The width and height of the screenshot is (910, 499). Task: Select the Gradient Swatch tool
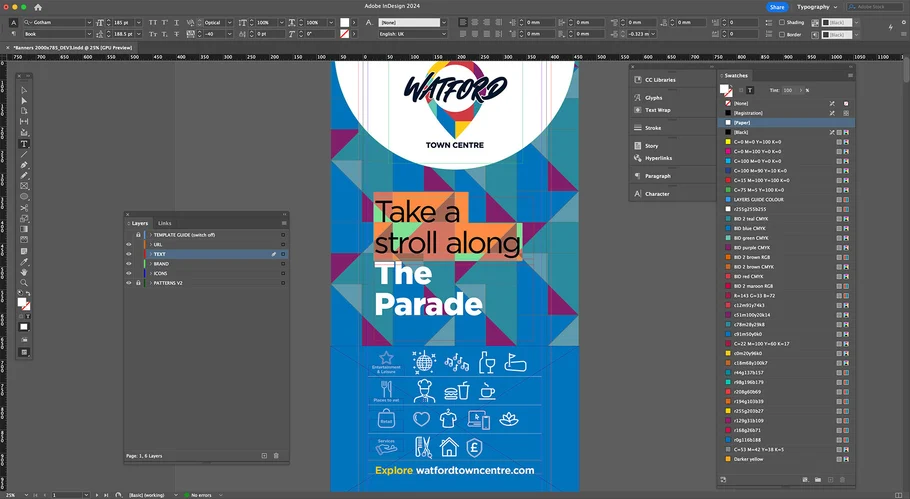tap(24, 229)
